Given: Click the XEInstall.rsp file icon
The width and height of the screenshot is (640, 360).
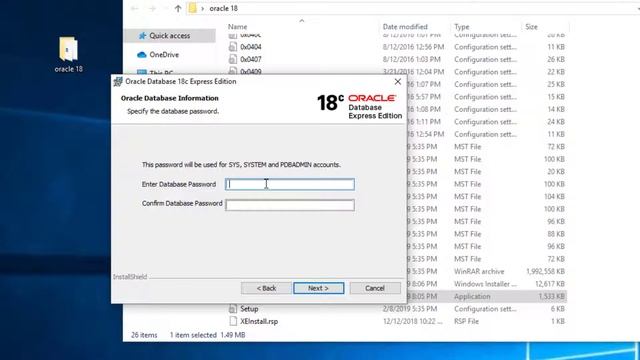Looking at the screenshot, I should coord(233,321).
